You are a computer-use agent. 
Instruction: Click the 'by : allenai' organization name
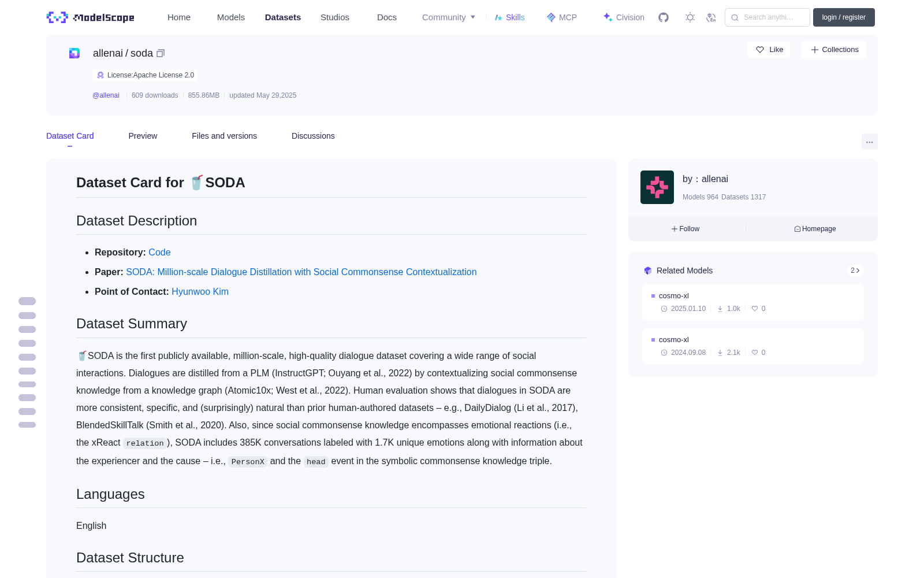tap(705, 179)
